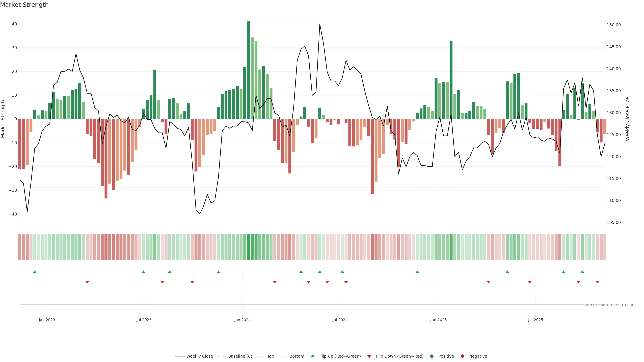
Task: Click the Jan 2025 x-axis label
Action: click(x=439, y=320)
